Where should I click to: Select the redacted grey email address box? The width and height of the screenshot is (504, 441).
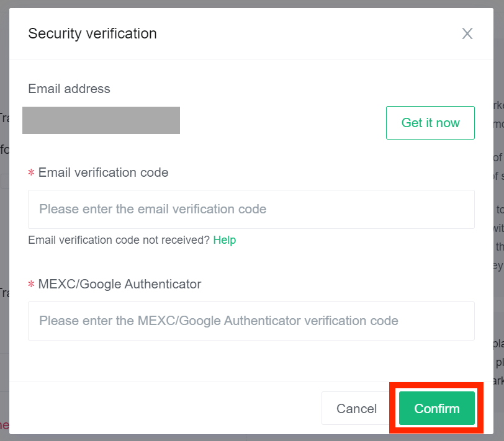click(x=101, y=120)
